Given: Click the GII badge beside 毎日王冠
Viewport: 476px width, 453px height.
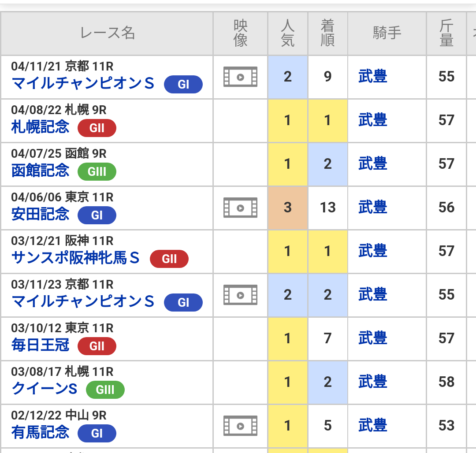Looking at the screenshot, I should coord(97,346).
